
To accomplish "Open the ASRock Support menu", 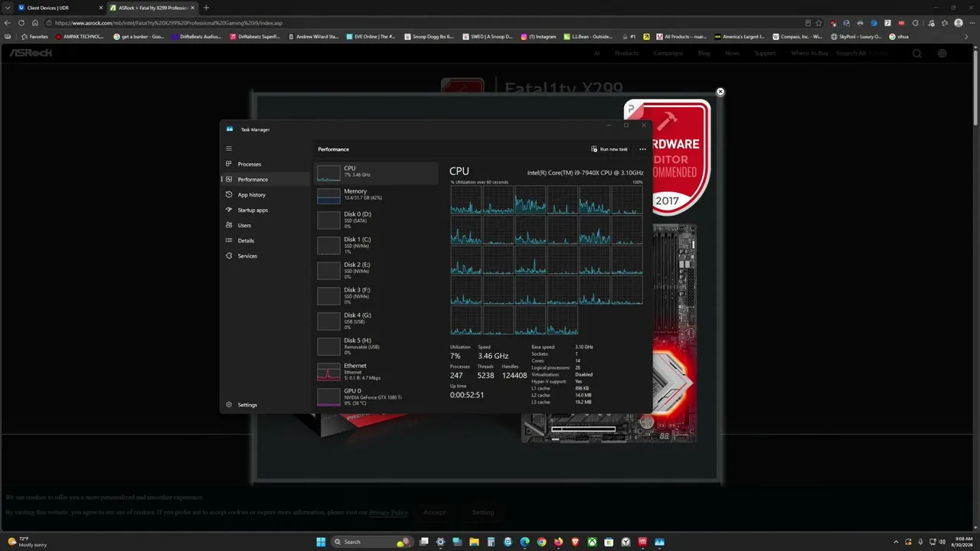I will (765, 54).
